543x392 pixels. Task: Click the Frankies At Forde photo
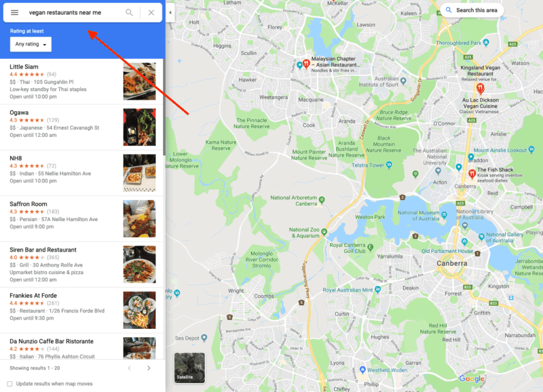click(x=140, y=310)
